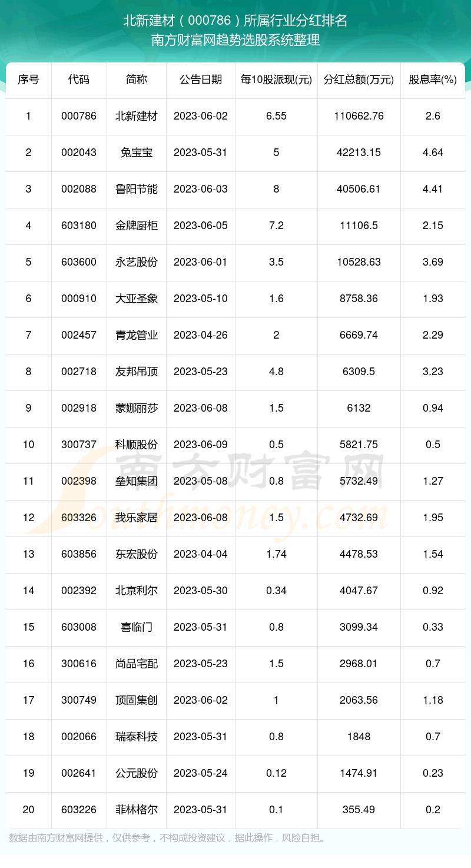Click the stock name 永艺股份
The width and height of the screenshot is (471, 868).
tap(137, 262)
